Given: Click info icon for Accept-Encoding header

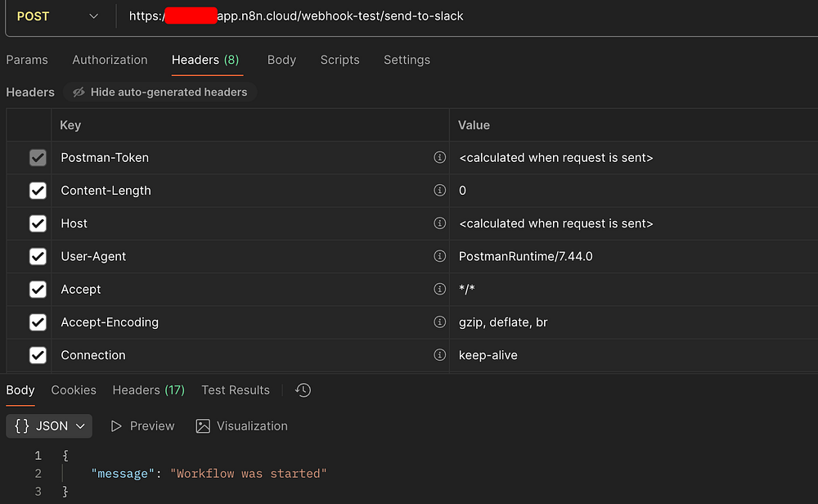Looking at the screenshot, I should tap(439, 322).
